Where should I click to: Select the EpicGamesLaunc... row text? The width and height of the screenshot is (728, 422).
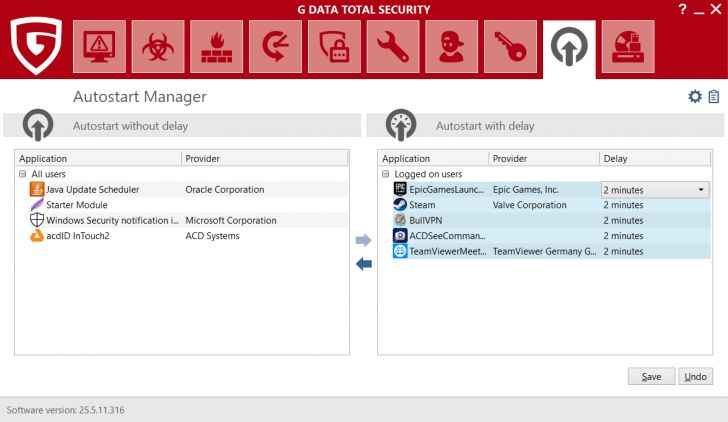[446, 189]
